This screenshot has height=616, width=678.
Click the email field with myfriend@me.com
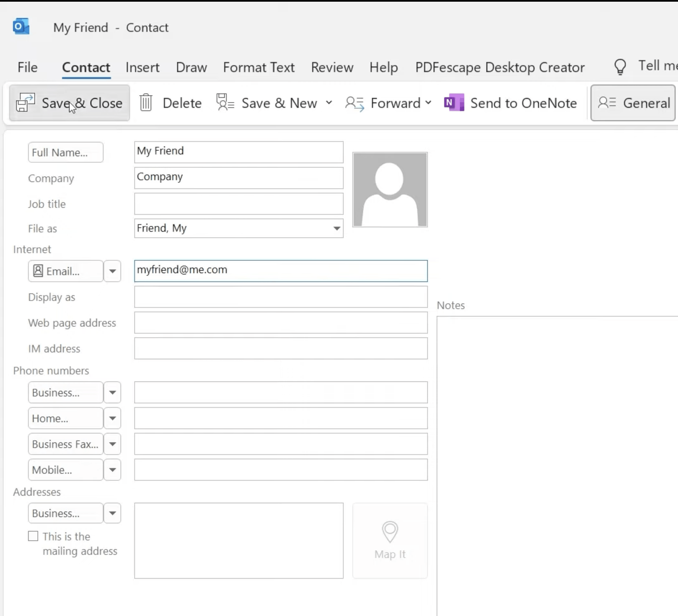281,271
